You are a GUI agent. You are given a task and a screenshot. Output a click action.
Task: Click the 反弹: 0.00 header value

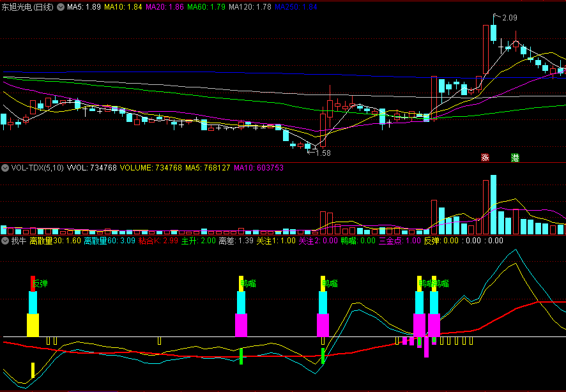tap(441, 241)
